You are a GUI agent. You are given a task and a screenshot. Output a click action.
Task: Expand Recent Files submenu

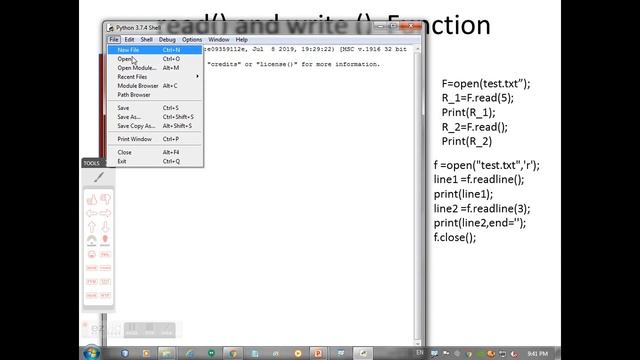tap(155, 77)
